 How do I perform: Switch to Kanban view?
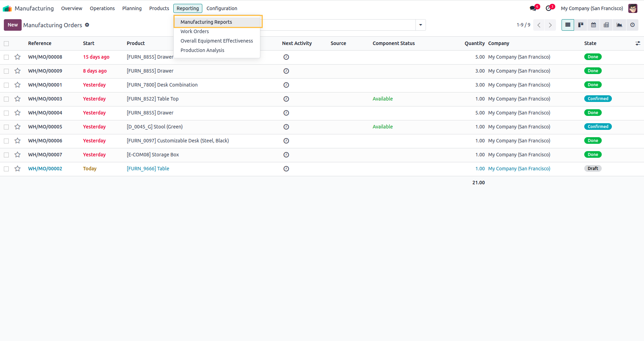point(581,25)
